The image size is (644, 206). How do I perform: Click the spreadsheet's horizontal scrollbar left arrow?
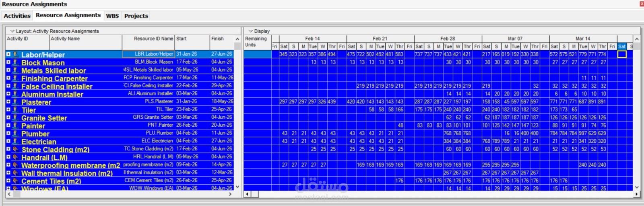247,194
